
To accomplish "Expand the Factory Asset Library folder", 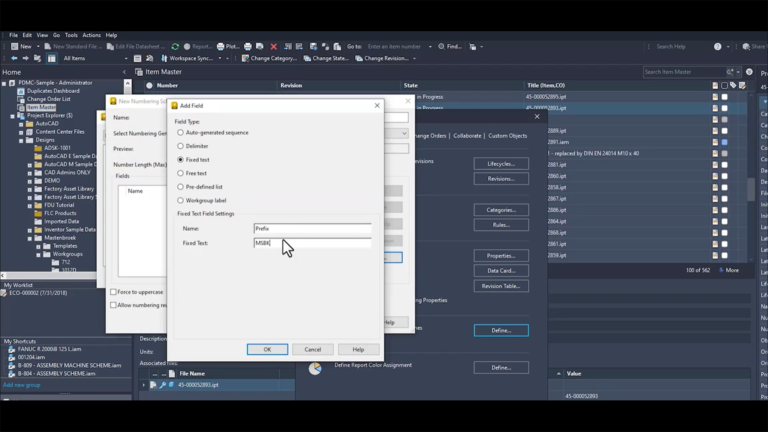I will point(29,189).
